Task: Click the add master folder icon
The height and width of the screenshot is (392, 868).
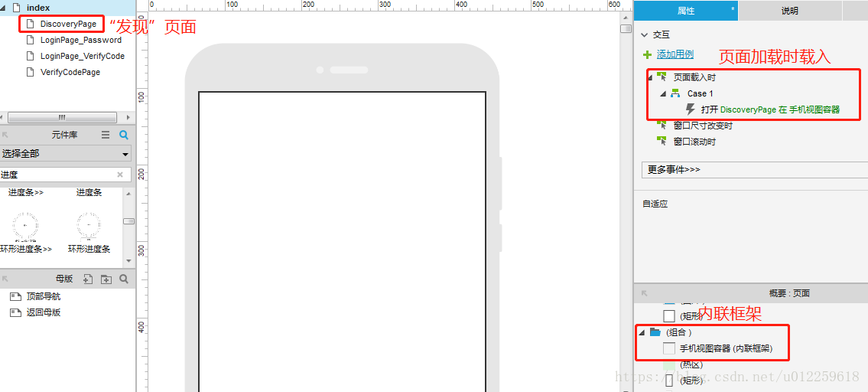Action: (106, 279)
